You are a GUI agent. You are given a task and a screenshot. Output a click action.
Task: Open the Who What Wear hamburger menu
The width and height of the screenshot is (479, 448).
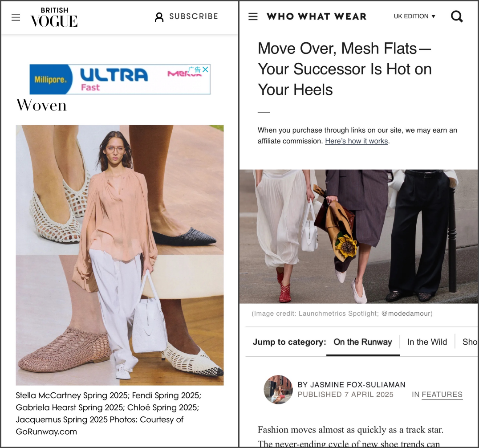(253, 16)
